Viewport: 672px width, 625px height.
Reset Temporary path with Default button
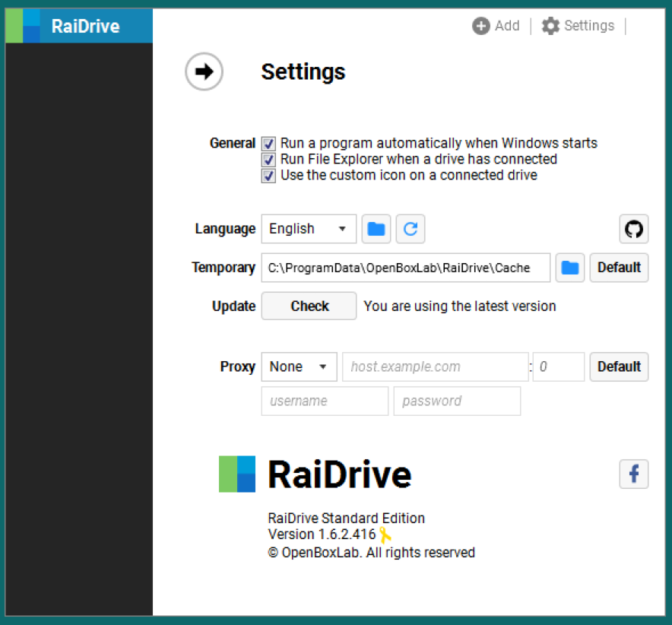coord(619,268)
